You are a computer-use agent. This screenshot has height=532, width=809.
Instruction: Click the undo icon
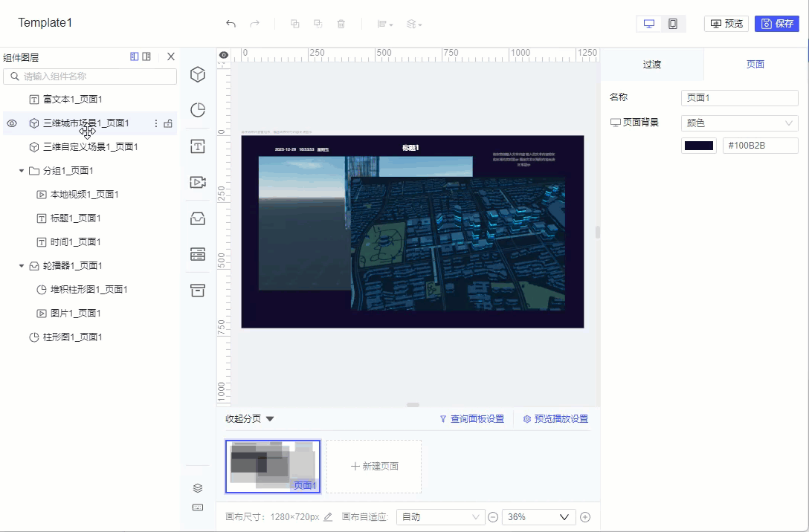coord(230,23)
